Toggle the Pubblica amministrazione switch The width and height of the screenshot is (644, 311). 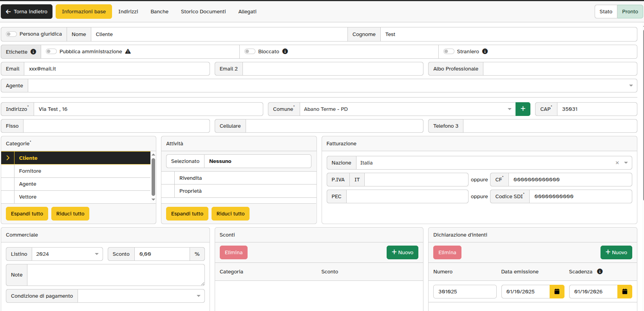coord(51,51)
